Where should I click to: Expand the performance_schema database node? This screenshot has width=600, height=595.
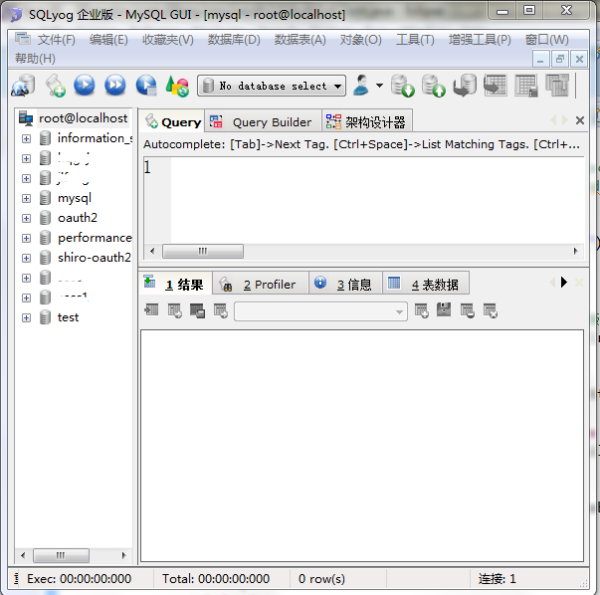[x=26, y=238]
